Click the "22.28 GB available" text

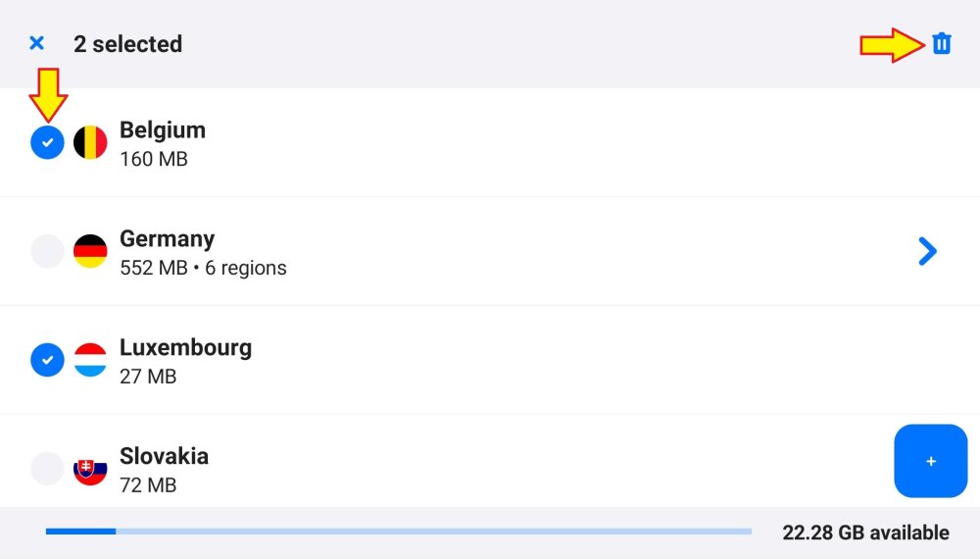click(x=865, y=533)
